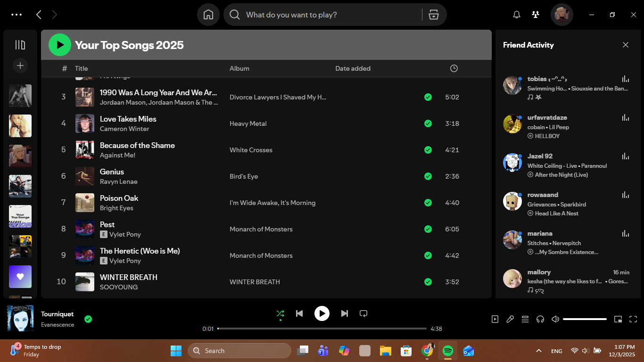Screen dimensions: 644x362
Task: Open tobias's profile avatar in Friend Activity
Action: [x=512, y=85]
